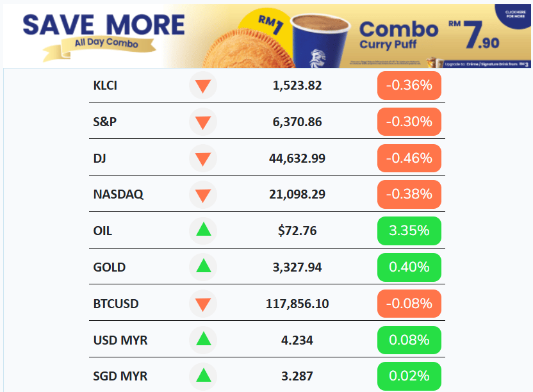Click the DJ red down arrow icon
Viewport: 533px width, 392px height.
coord(203,158)
